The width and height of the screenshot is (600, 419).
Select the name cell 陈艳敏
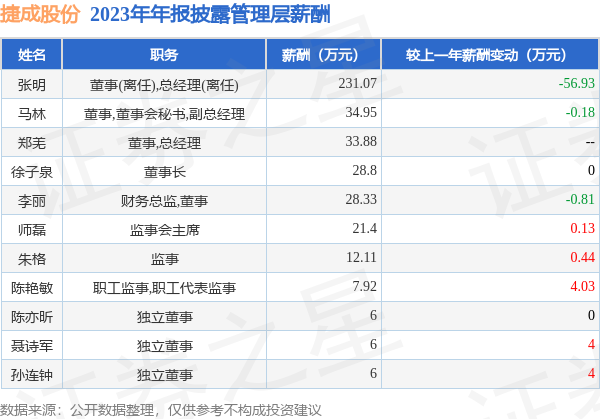pyautogui.click(x=31, y=288)
